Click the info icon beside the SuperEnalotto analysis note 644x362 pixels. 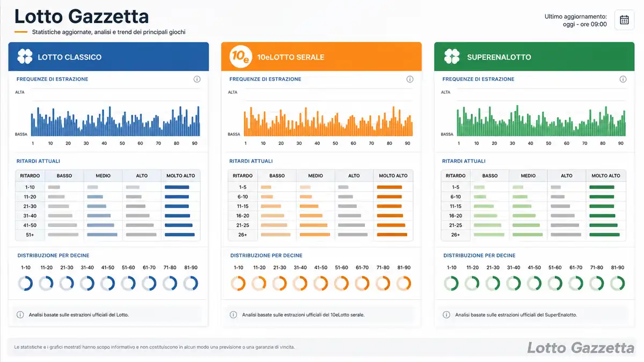pyautogui.click(x=447, y=315)
